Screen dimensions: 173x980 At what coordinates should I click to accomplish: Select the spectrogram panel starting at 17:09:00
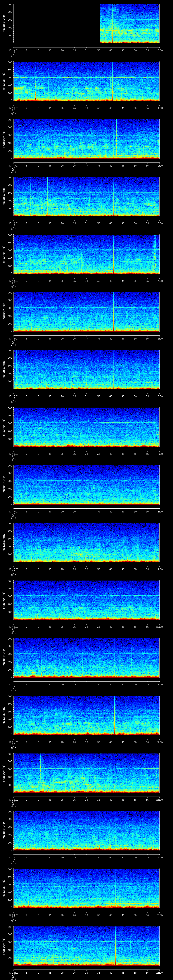[87, 24]
